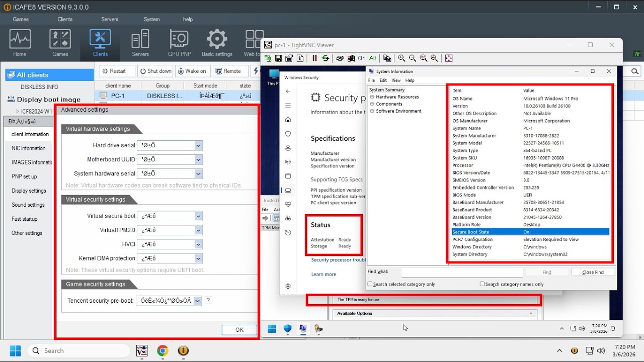Select Secure Boot State row
The height and width of the screenshot is (362, 644).
530,232
